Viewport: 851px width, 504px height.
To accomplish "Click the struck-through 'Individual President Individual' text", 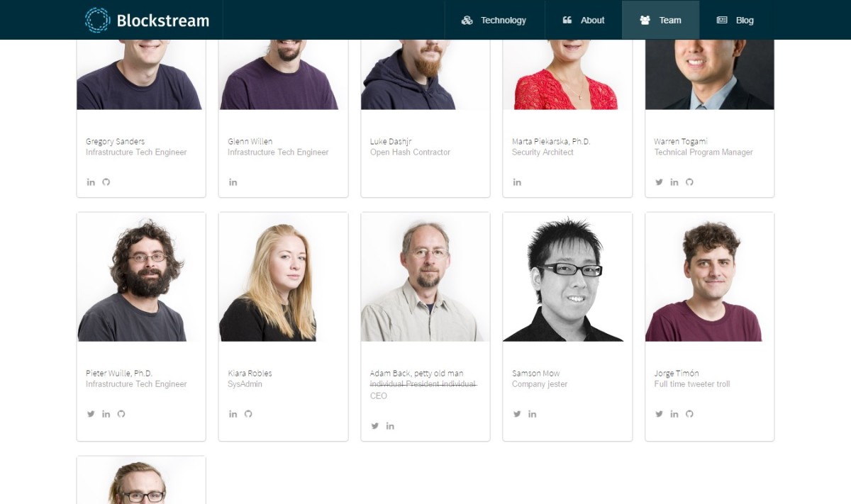I will 423,384.
